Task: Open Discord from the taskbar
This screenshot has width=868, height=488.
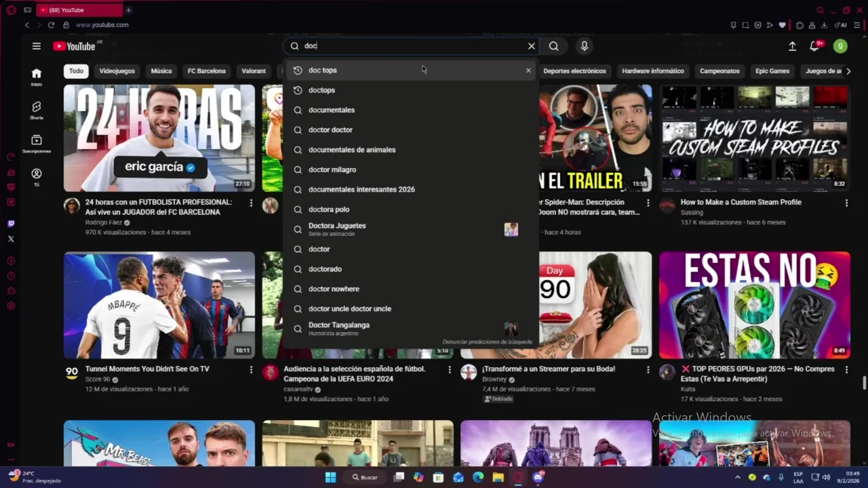Action: 538,477
